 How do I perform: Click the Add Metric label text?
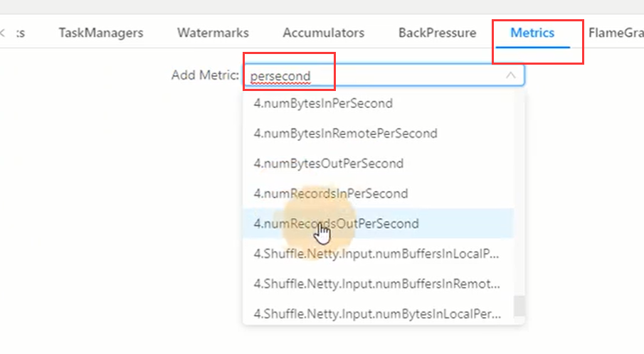point(204,75)
